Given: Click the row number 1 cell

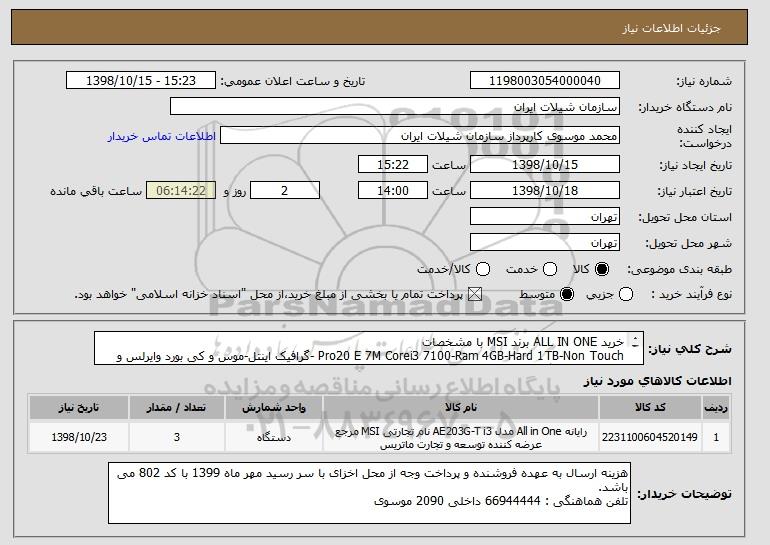Looking at the screenshot, I should coord(716,437).
